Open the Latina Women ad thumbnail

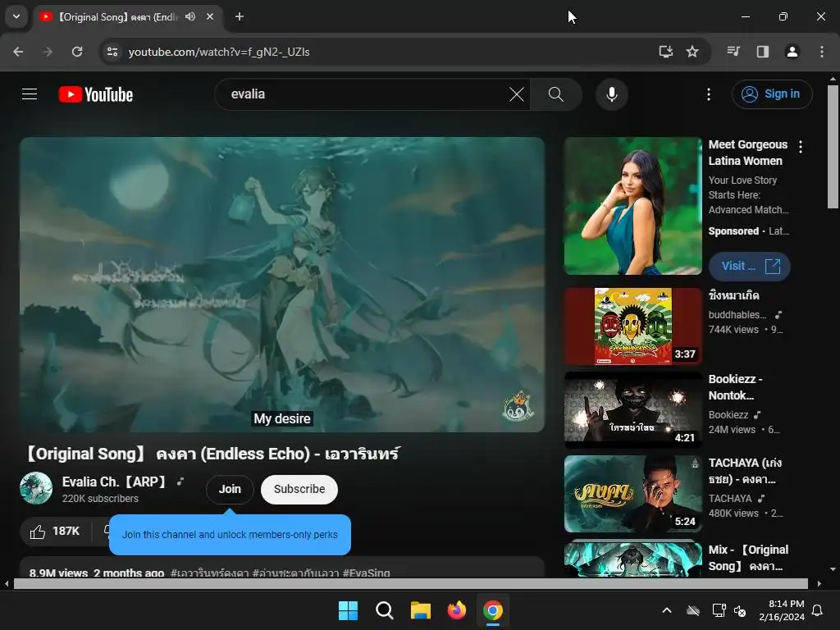[632, 206]
